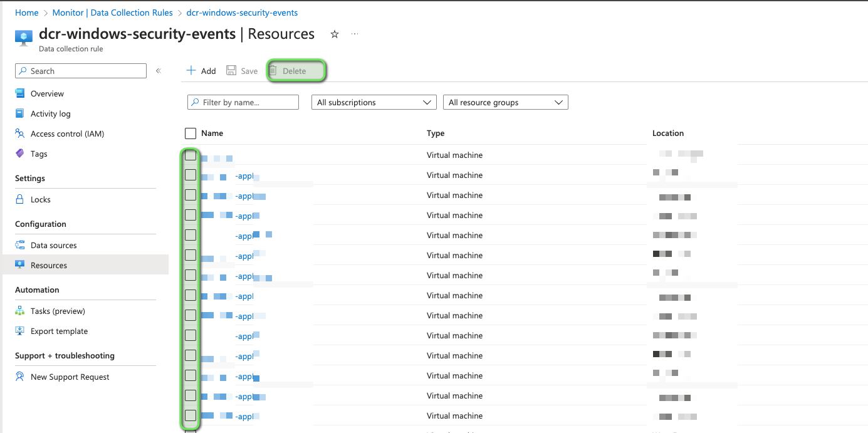
Task: Collapse the sidebar with the double chevron
Action: tap(159, 71)
